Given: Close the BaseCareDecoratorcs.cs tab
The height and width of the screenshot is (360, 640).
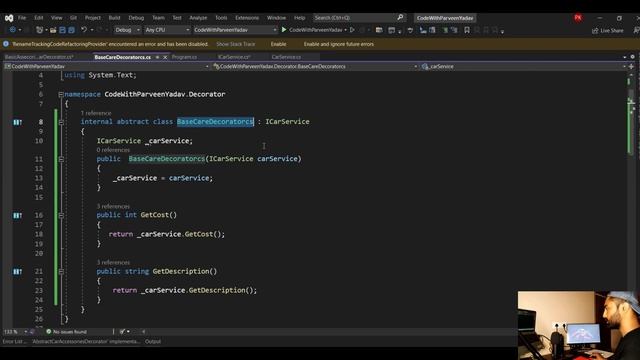Looking at the screenshot, I should tap(165, 57).
